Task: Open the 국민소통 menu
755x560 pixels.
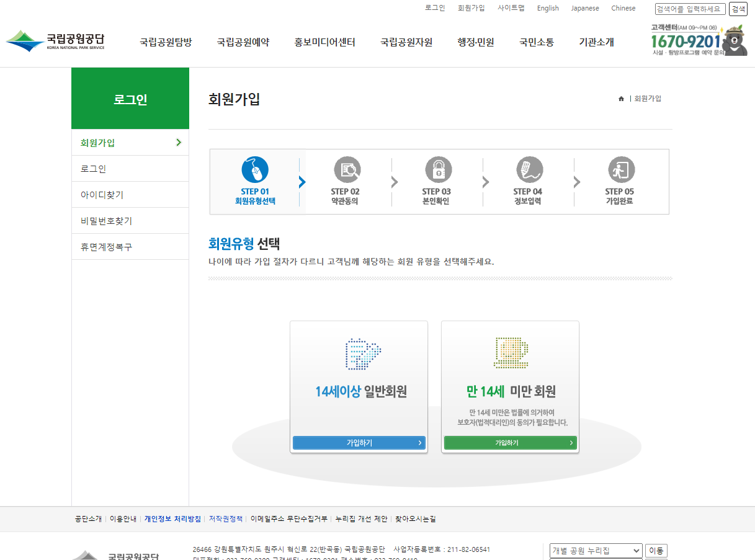Action: 537,42
